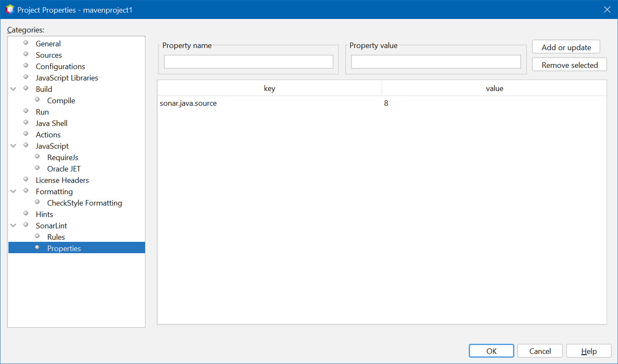Confirm changes with the OK button
The image size is (618, 364).
click(x=491, y=351)
